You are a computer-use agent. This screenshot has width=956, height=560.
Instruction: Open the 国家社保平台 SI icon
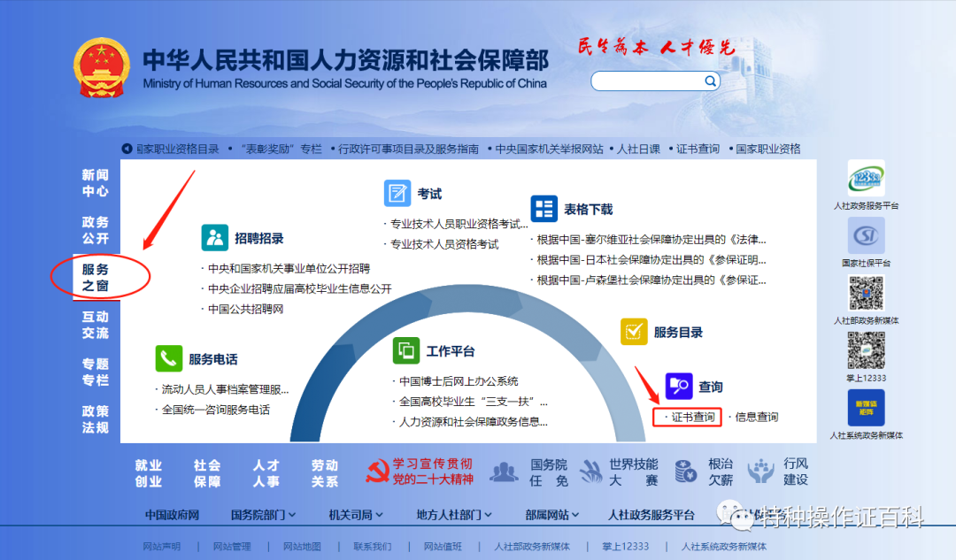(866, 236)
